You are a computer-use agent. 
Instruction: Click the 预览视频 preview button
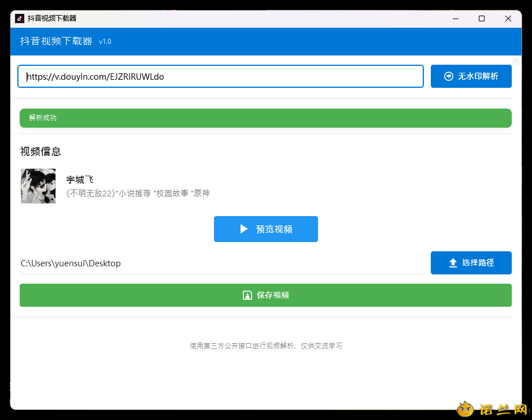pos(265,229)
